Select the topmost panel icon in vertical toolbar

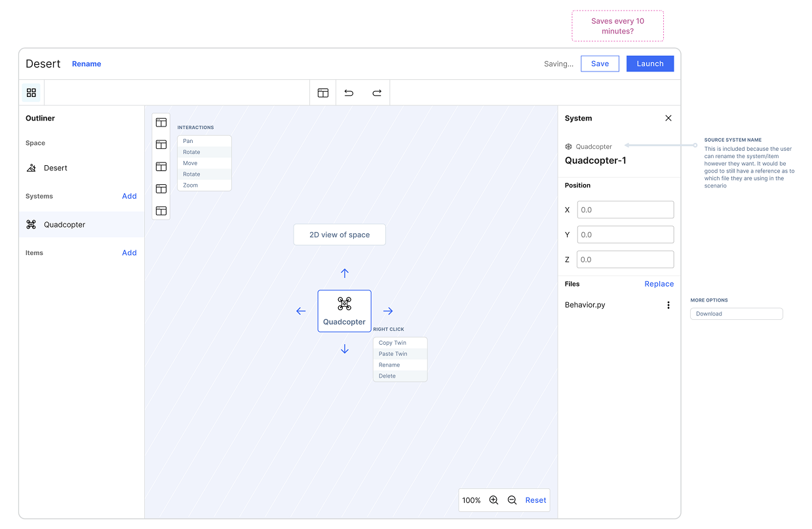coord(161,122)
